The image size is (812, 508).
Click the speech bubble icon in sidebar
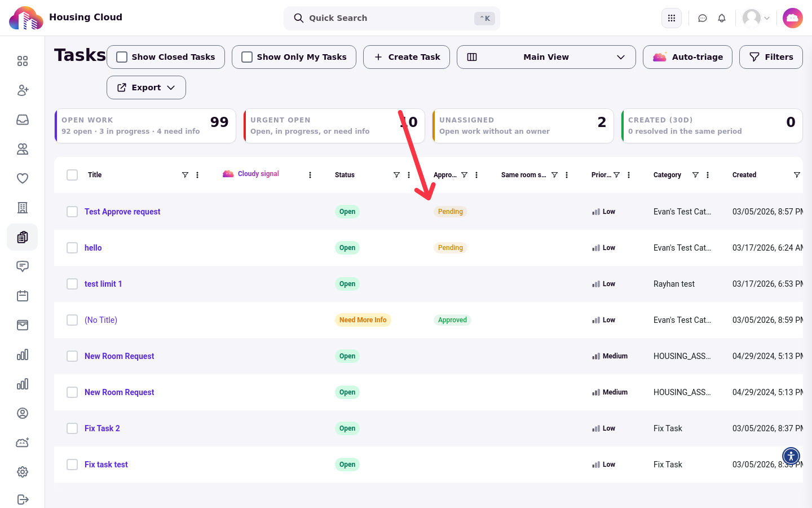click(23, 266)
